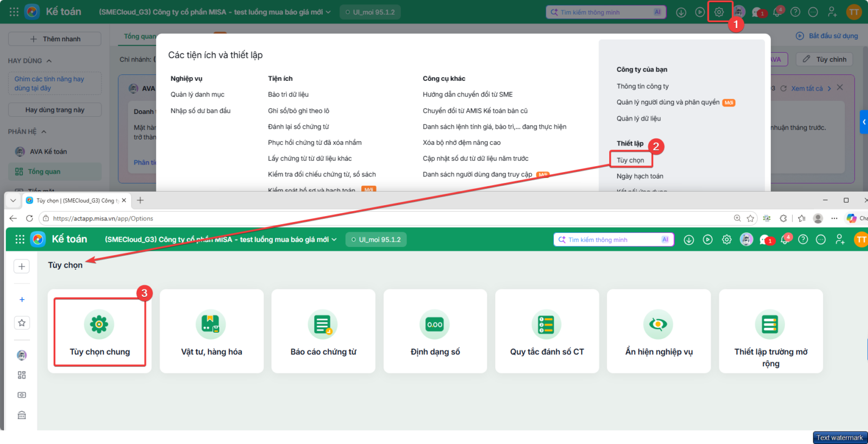Open the browser extensions puzzle icon
The width and height of the screenshot is (868, 444).
click(783, 218)
